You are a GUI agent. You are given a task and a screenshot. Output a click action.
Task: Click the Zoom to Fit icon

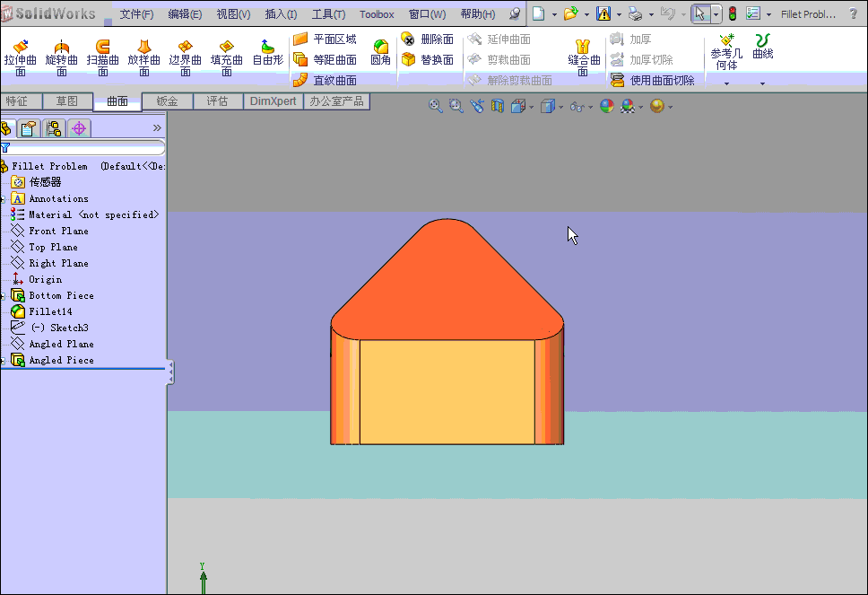[x=435, y=106]
